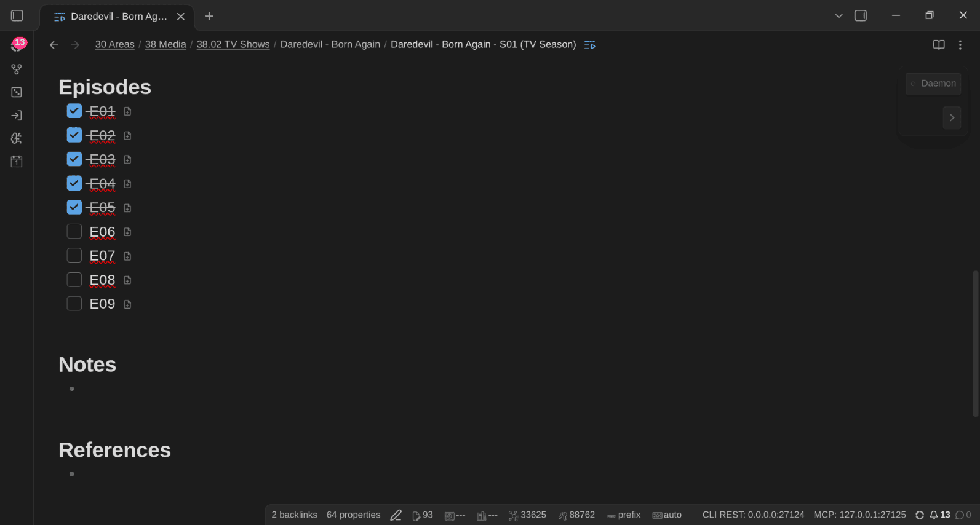Open the canvas icon in left ribbon

click(x=17, y=92)
